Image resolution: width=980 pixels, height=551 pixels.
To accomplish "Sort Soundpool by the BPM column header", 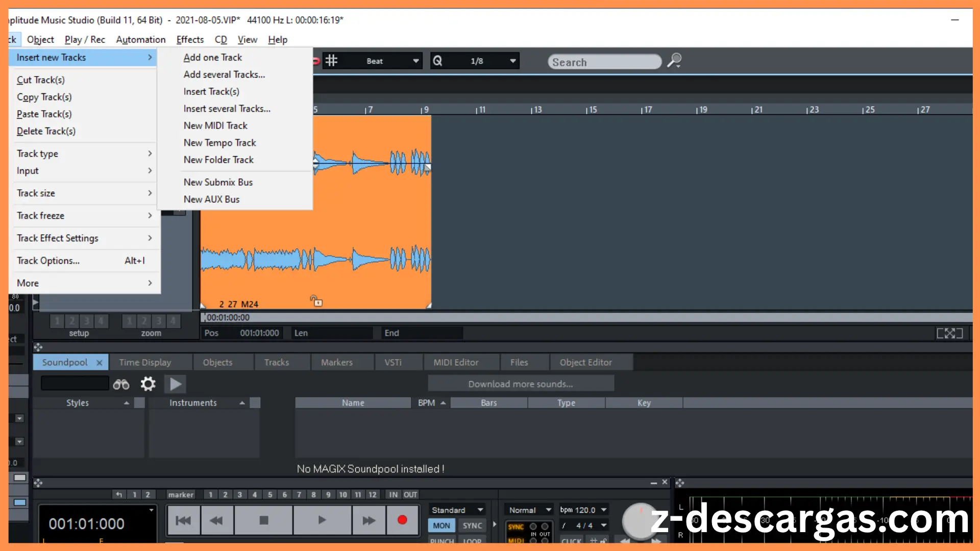I will tap(431, 403).
